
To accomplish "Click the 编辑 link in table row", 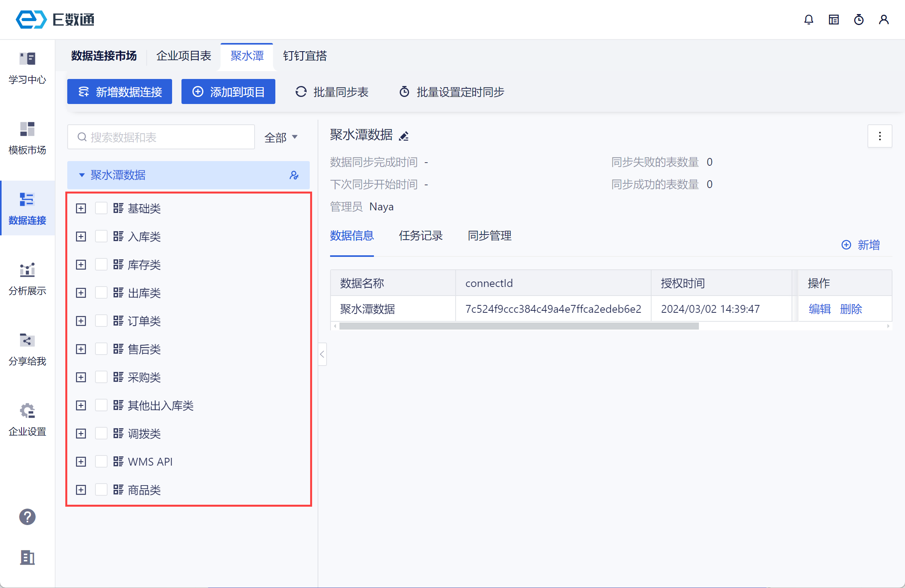I will pyautogui.click(x=819, y=309).
